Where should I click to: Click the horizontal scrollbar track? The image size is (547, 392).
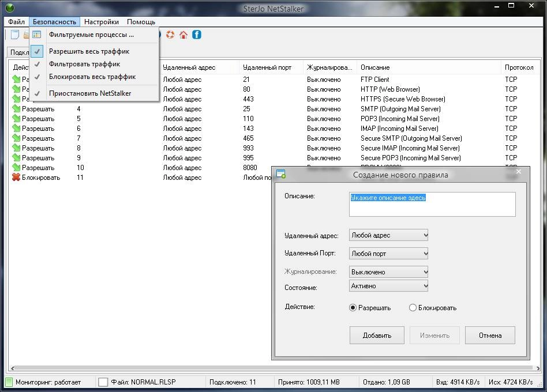[x=274, y=368]
